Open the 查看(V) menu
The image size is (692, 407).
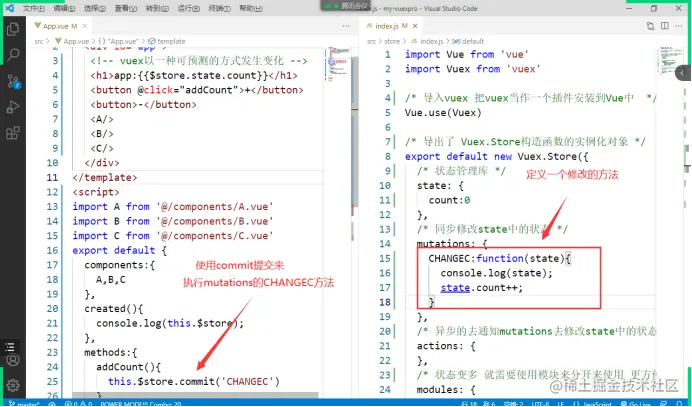(x=126, y=8)
